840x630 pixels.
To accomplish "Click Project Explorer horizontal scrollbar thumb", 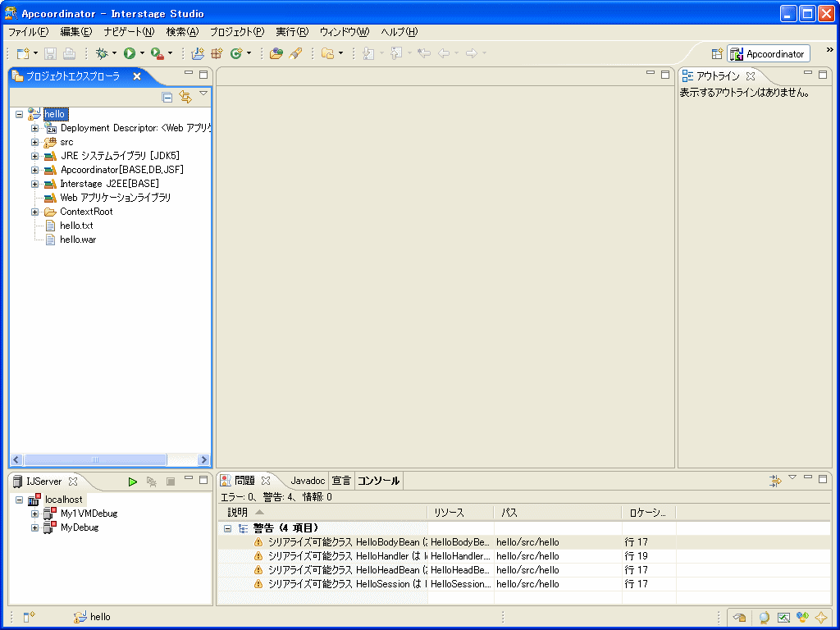I will point(95,459).
